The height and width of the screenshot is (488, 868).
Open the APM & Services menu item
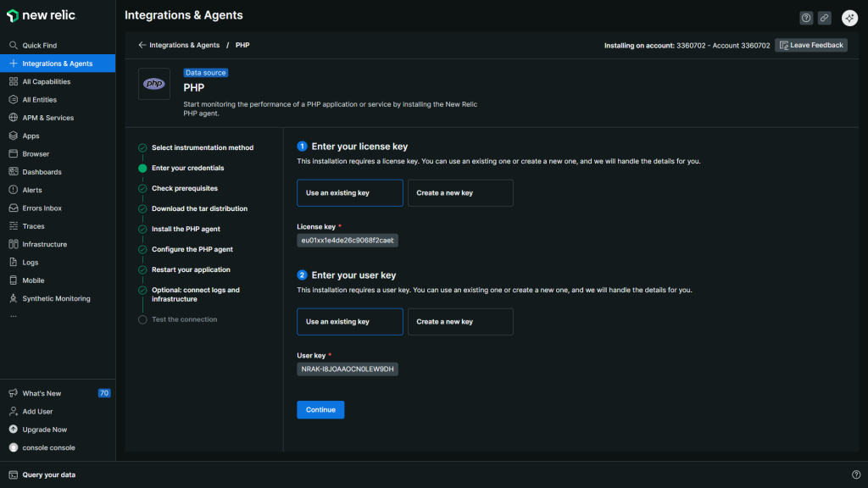pos(47,118)
